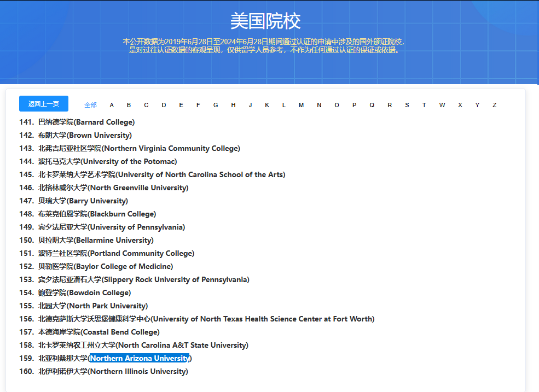The height and width of the screenshot is (392, 539).
Task: Click the 返回上一页 button
Action: (x=44, y=104)
